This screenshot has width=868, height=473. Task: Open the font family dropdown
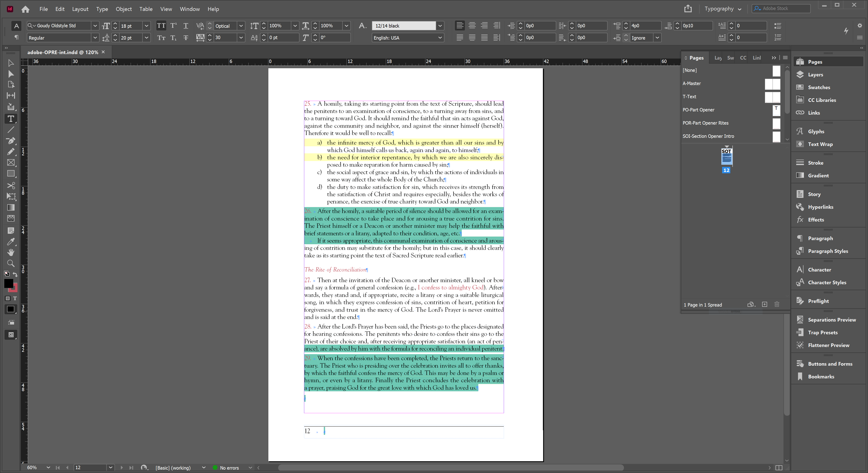click(x=95, y=26)
